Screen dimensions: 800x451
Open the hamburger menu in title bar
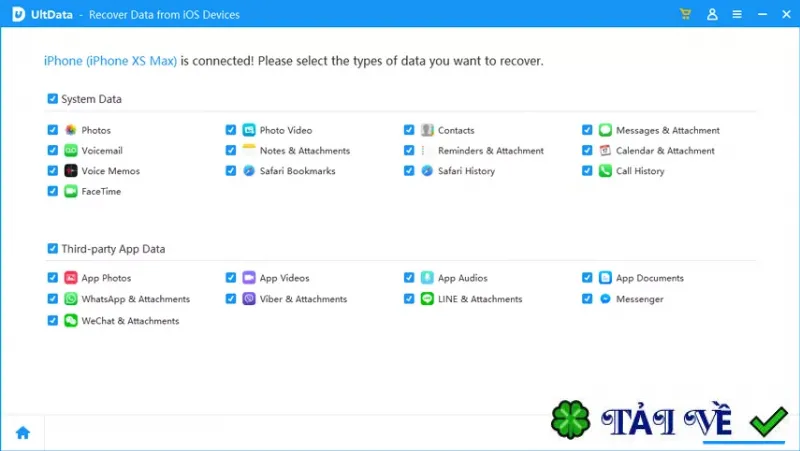[737, 14]
